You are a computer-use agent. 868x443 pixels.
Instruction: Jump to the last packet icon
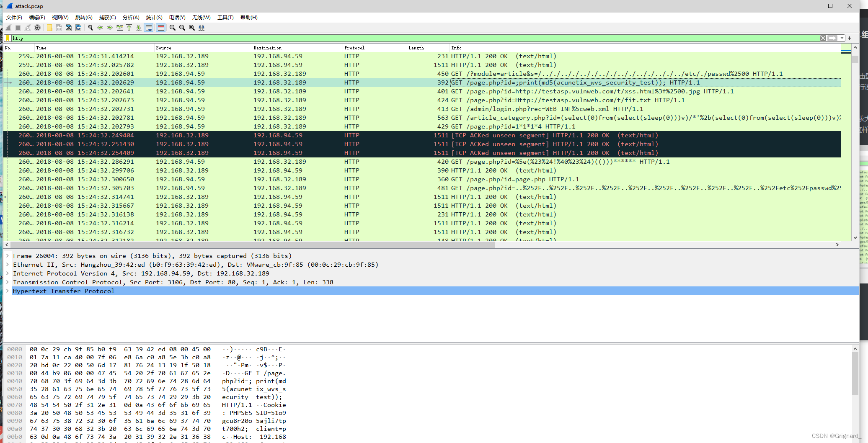click(x=139, y=28)
